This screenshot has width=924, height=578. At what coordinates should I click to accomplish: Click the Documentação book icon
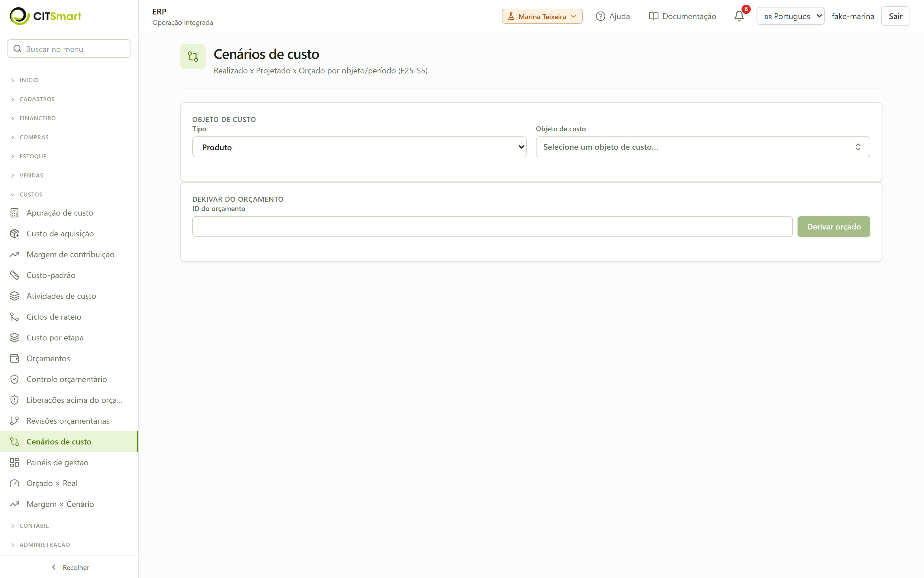(653, 16)
